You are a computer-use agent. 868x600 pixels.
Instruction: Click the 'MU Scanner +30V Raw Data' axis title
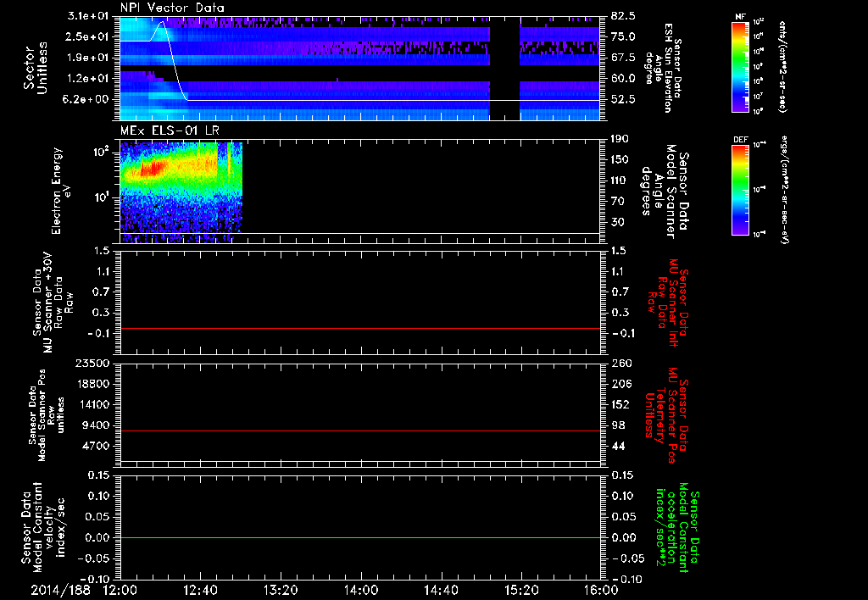click(53, 303)
